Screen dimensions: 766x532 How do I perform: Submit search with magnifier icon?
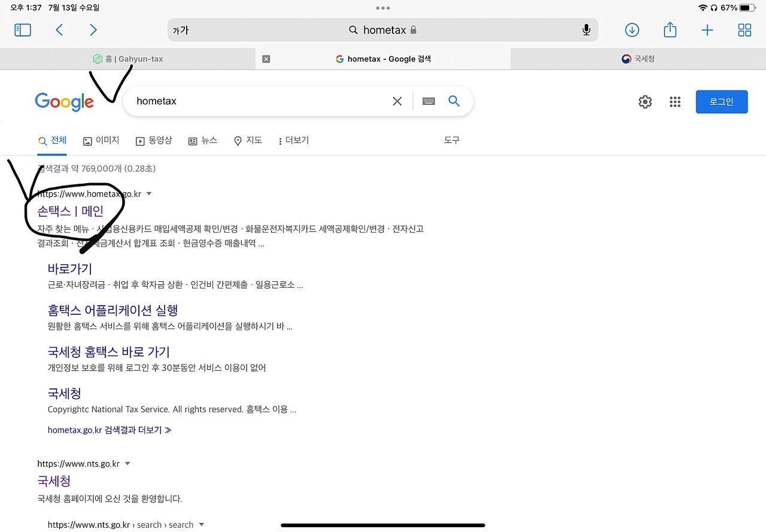(454, 101)
